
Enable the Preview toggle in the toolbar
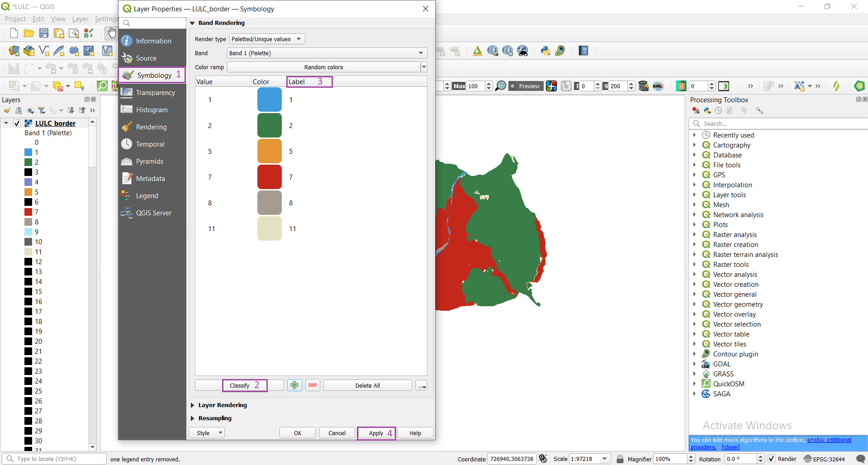click(525, 86)
